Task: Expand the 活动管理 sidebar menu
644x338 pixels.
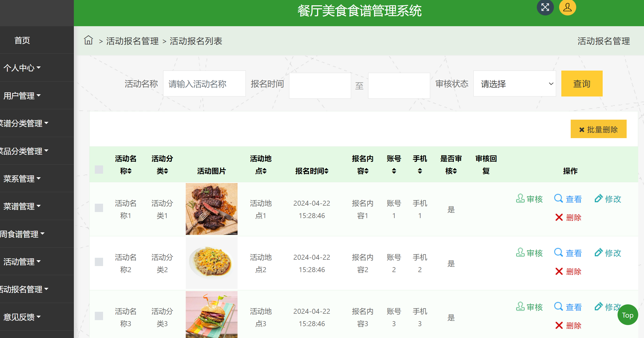Action: click(21, 262)
